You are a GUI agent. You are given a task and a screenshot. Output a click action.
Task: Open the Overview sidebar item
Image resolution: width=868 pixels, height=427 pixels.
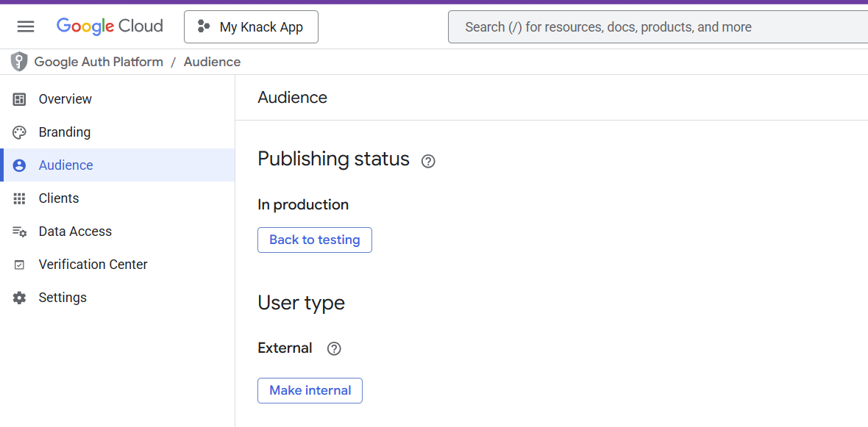118,99
